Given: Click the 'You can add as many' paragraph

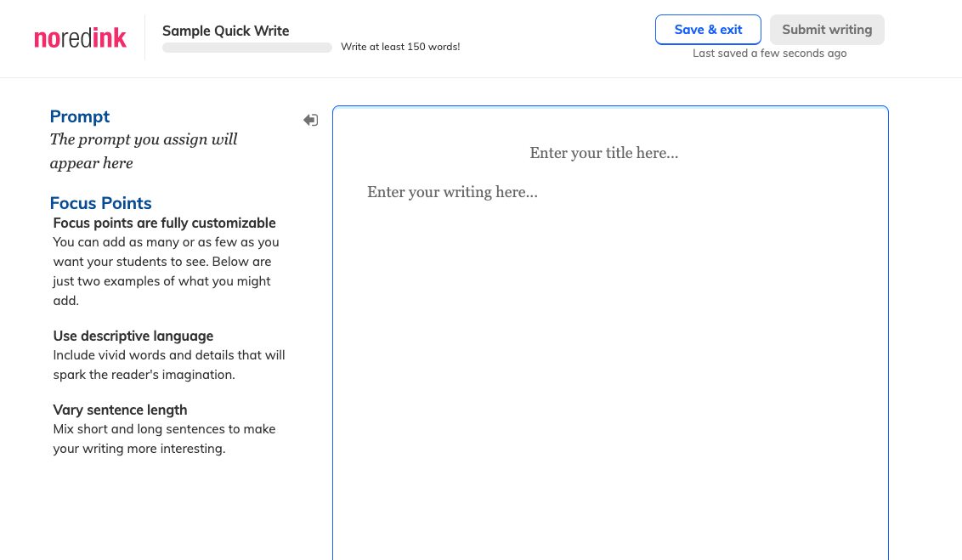Looking at the screenshot, I should tap(167, 271).
